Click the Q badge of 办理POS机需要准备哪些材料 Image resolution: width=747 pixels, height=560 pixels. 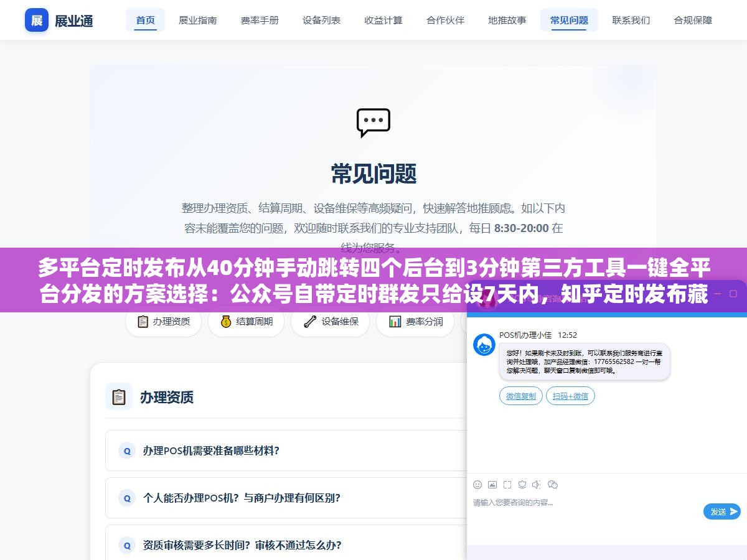click(x=127, y=450)
